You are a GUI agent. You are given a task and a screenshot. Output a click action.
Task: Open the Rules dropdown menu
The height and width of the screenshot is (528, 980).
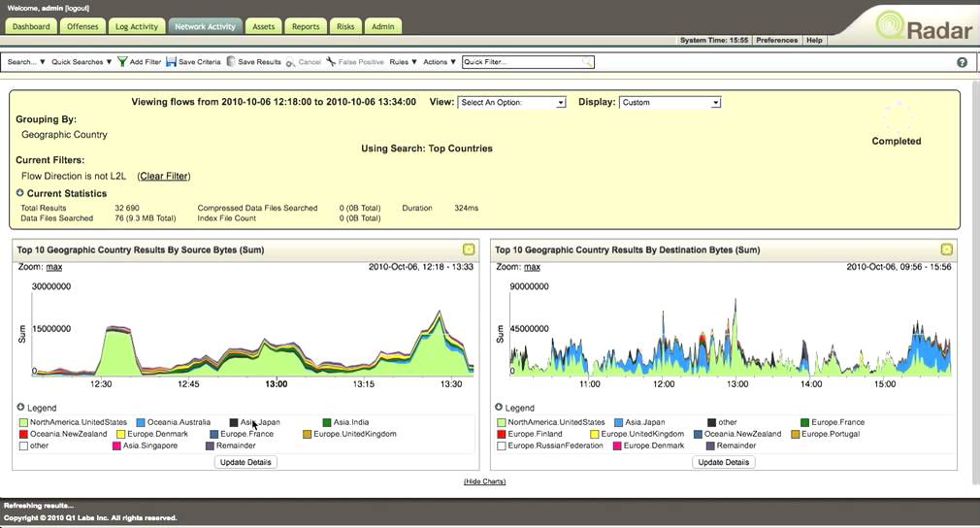click(x=403, y=62)
